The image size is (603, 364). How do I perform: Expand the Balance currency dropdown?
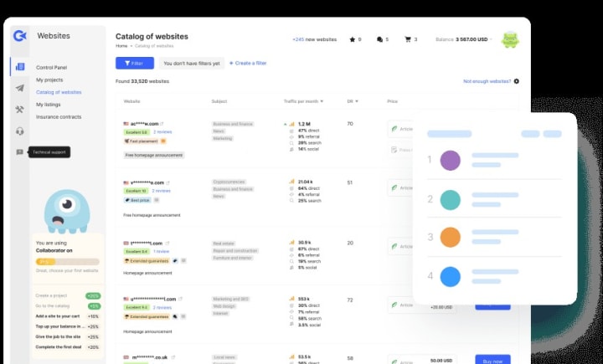pyautogui.click(x=491, y=39)
